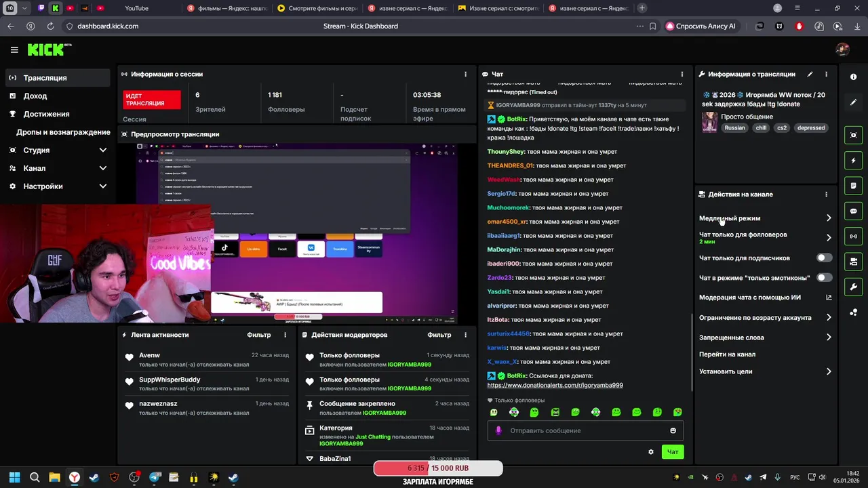The height and width of the screenshot is (488, 868).
Task: Open options menu of the Чат panel
Action: click(x=682, y=74)
